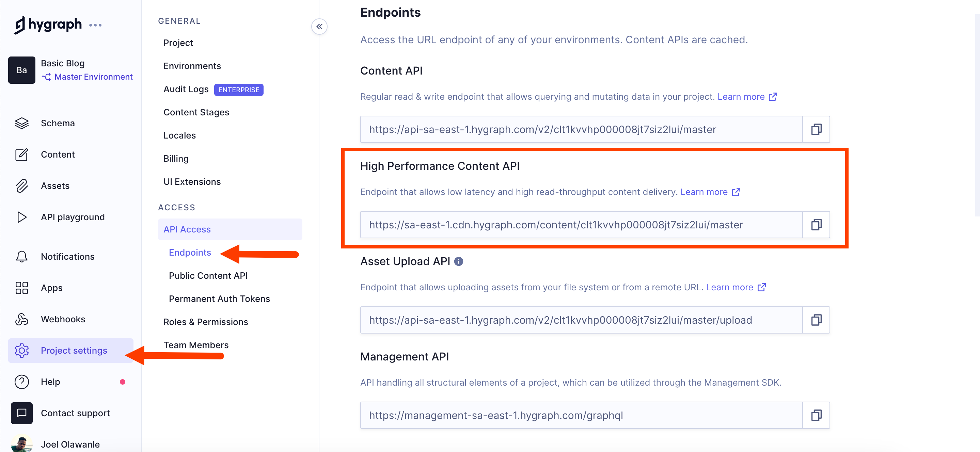This screenshot has height=452, width=980.
Task: Open the Content section from the sidebar
Action: 58,154
